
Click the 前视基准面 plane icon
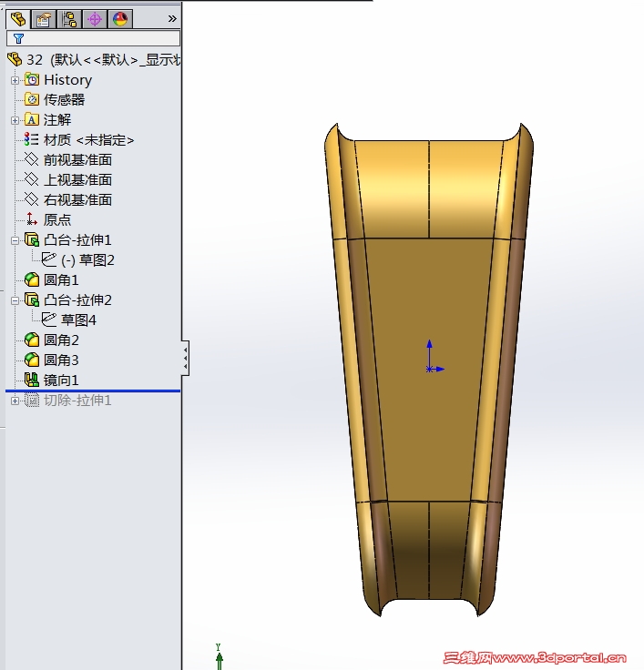(x=32, y=159)
